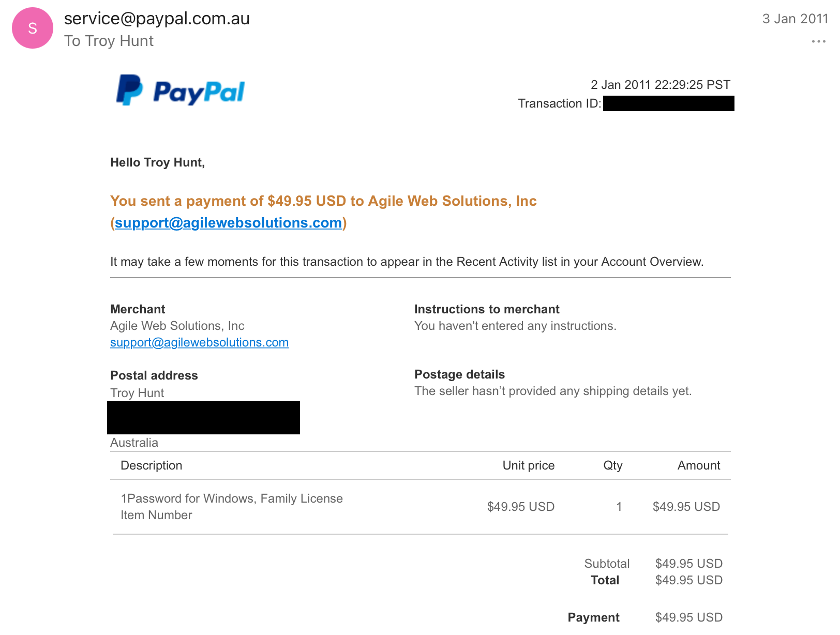Click the Merchant section heading
The width and height of the screenshot is (840, 635).
138,309
